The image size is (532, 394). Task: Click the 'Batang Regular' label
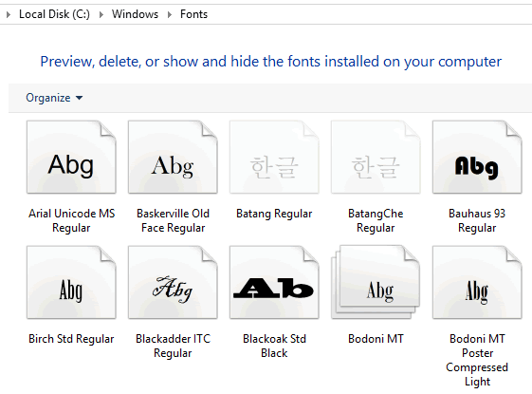274,214
